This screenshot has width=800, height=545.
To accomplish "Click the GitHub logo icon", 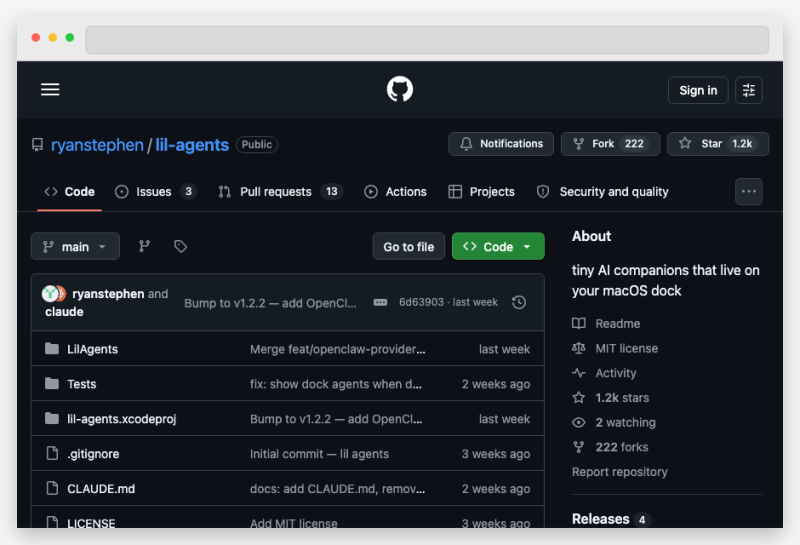I will pos(400,90).
